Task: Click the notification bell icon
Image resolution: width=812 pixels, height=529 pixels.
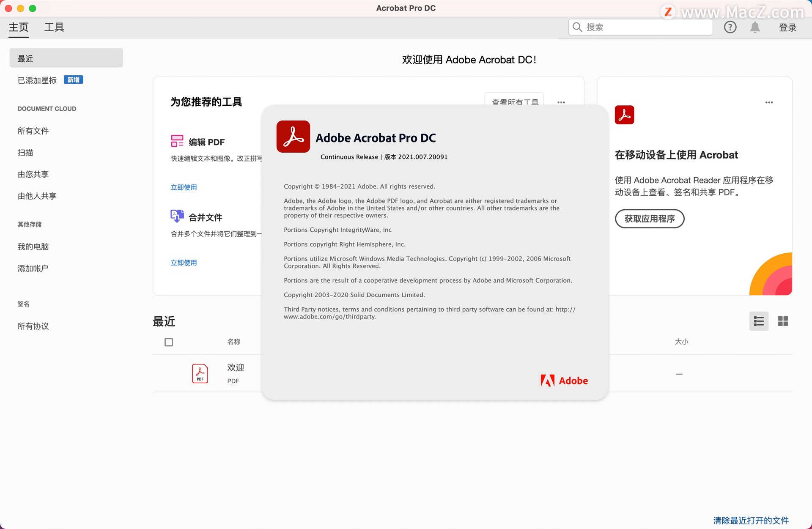Action: click(x=755, y=27)
